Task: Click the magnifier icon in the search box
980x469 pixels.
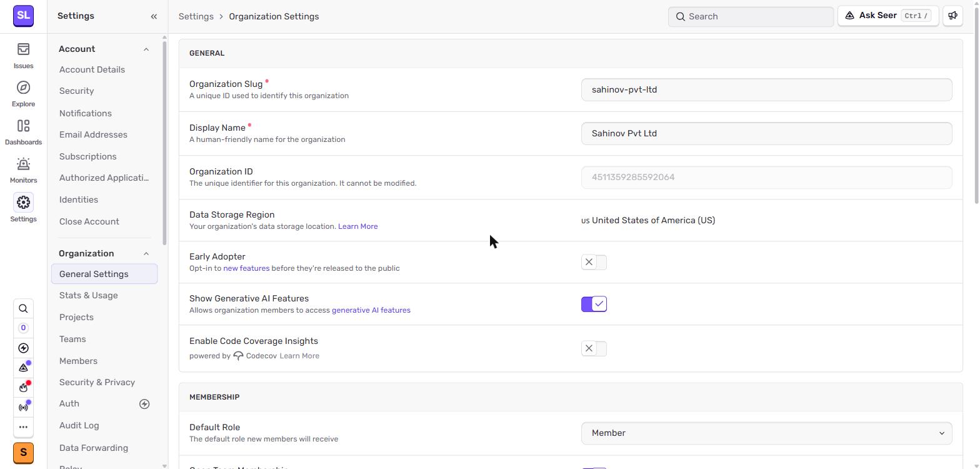Action: click(x=680, y=16)
